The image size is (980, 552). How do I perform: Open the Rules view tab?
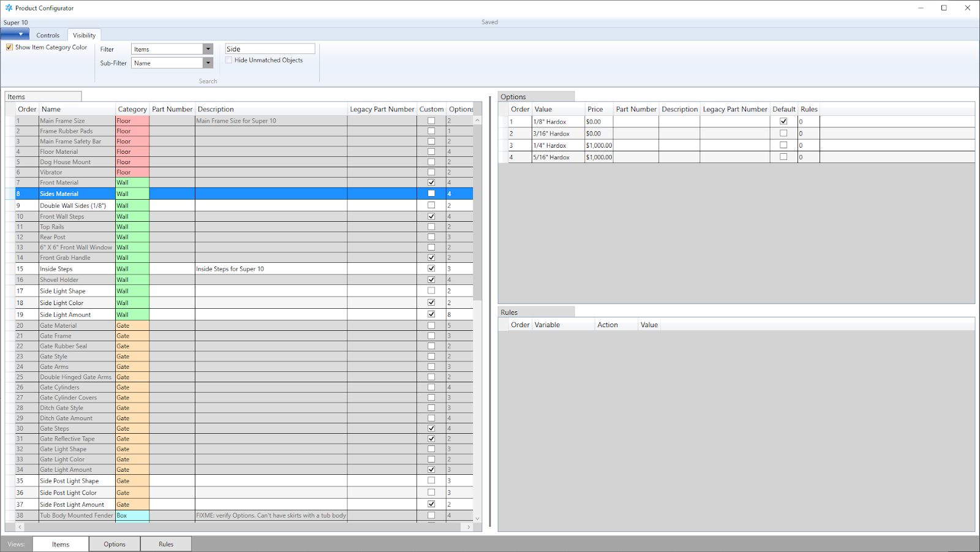166,544
